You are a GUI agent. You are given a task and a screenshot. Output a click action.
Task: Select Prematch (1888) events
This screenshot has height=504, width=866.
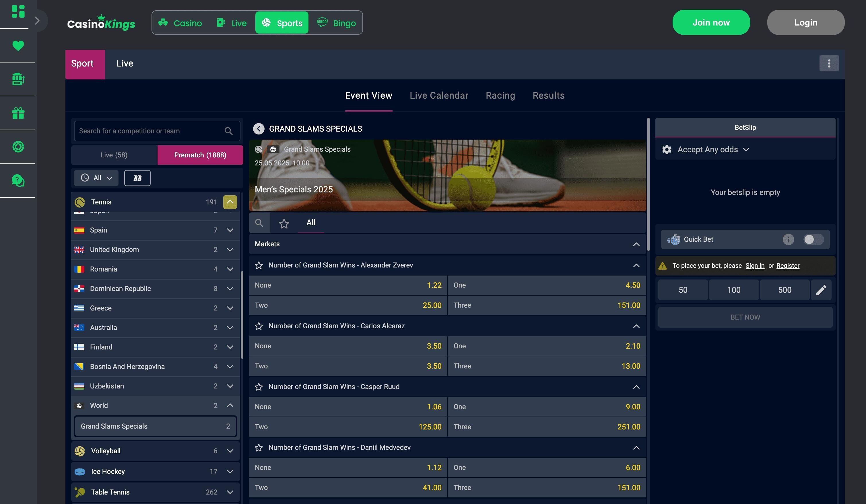(200, 155)
